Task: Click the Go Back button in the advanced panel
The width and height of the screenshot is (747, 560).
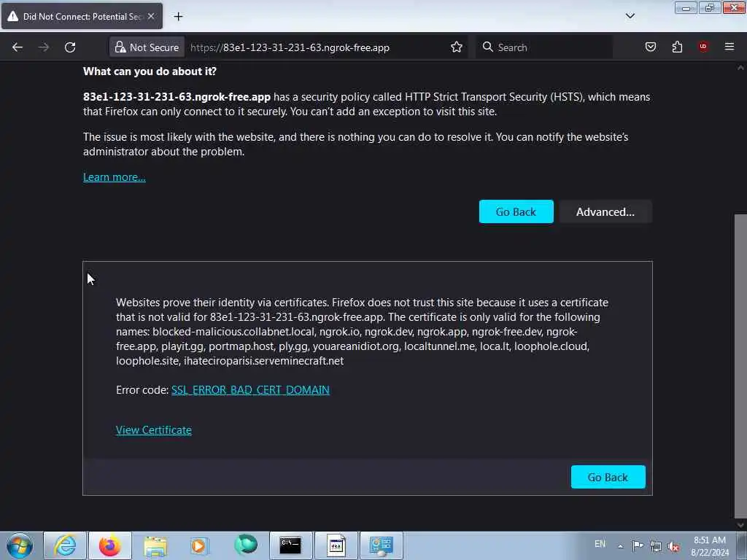Action: coord(608,477)
